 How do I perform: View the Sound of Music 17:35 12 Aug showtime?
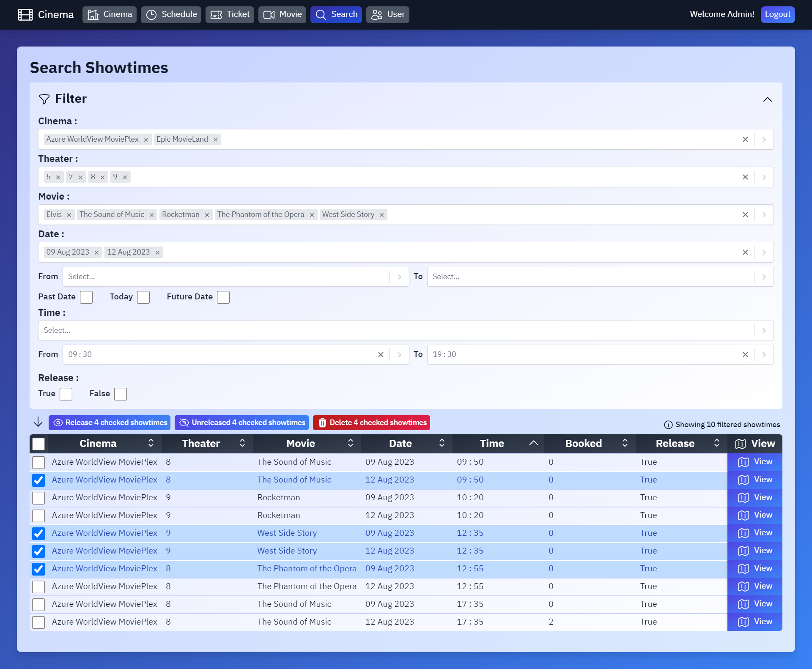tap(755, 622)
